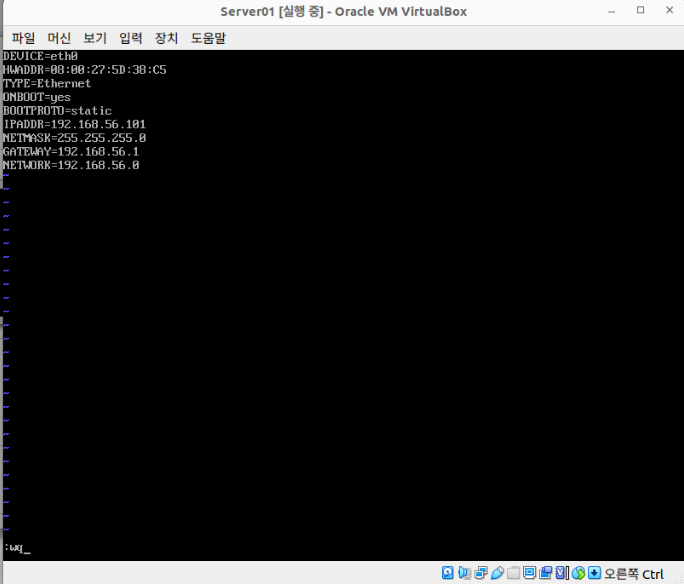The image size is (684, 584).
Task: Click the hard disk activity status icon
Action: point(448,573)
